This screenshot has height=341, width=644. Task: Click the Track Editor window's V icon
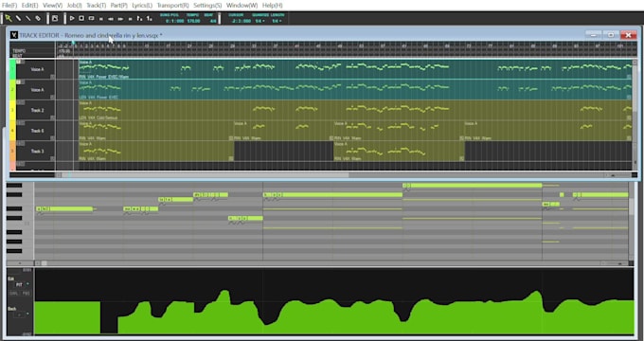click(x=14, y=35)
